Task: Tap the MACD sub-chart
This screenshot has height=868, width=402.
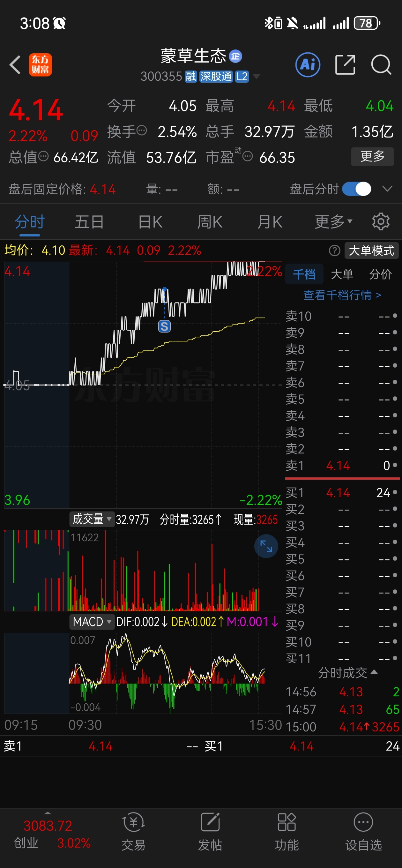Action: (143, 673)
